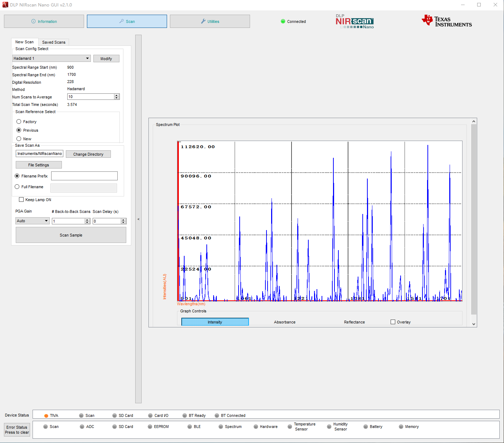
Task: Decrease Num Scans to Average value
Action: (x=116, y=98)
